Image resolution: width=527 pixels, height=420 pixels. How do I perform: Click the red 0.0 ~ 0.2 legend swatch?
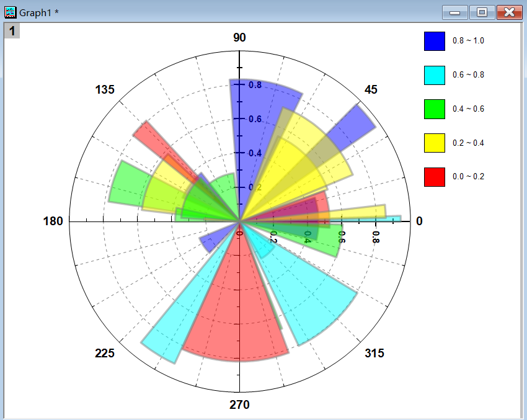(435, 177)
